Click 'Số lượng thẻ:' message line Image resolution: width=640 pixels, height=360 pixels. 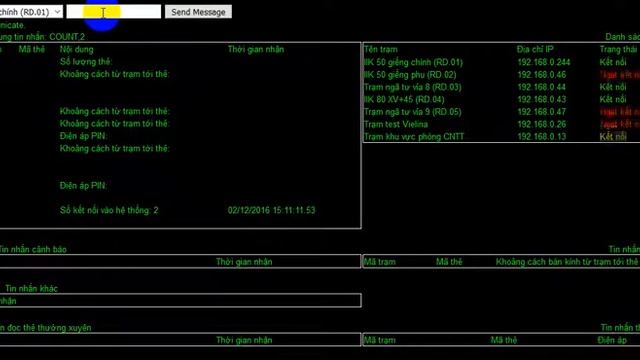pos(86,62)
